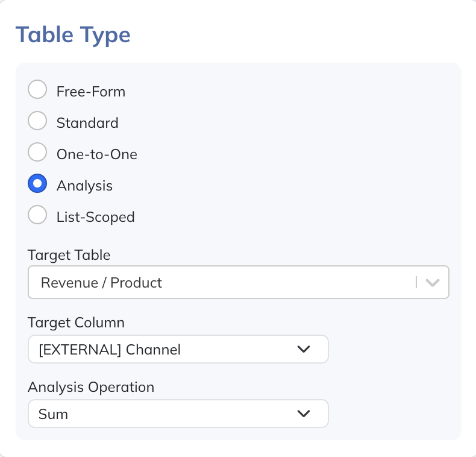The height and width of the screenshot is (457, 476).
Task: Click the chevron icon in Target Table
Action: pyautogui.click(x=432, y=282)
